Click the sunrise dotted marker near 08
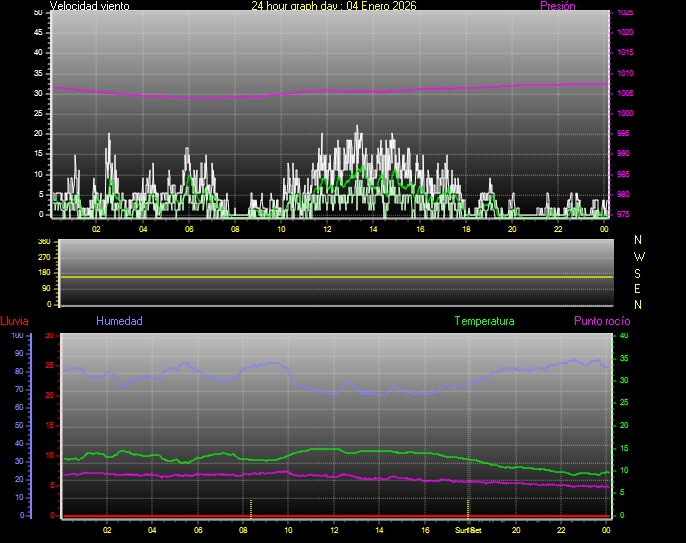The width and height of the screenshot is (686, 543). (251, 507)
